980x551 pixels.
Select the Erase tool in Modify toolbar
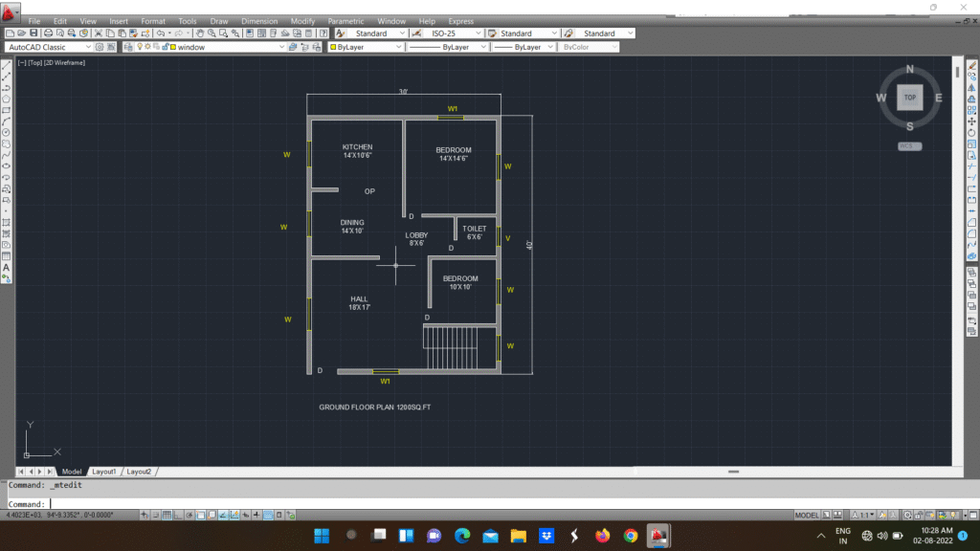point(972,65)
